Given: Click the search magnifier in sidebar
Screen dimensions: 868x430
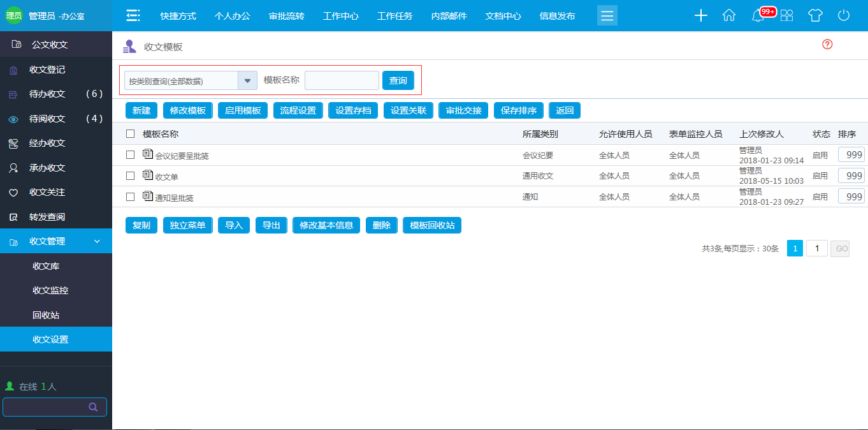Looking at the screenshot, I should [x=93, y=406].
